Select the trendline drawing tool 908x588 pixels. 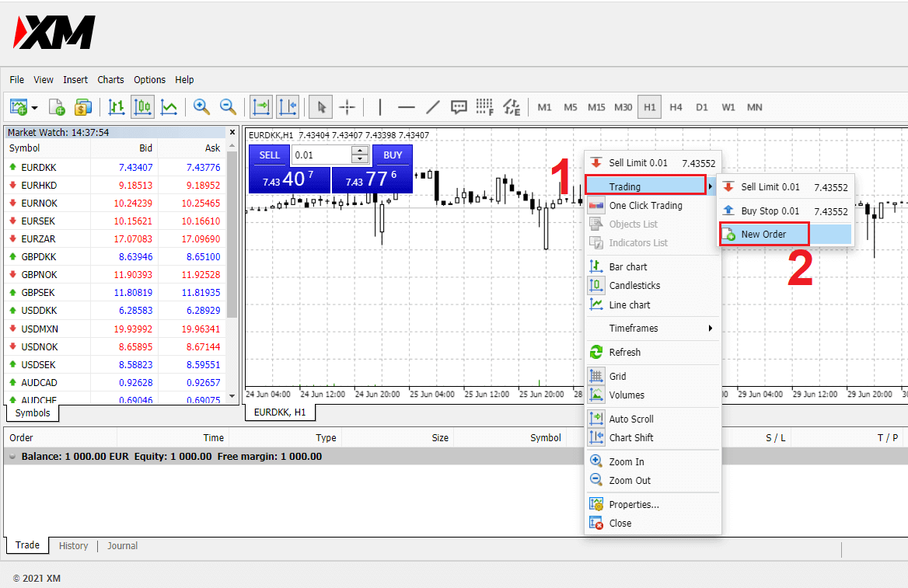coord(432,107)
